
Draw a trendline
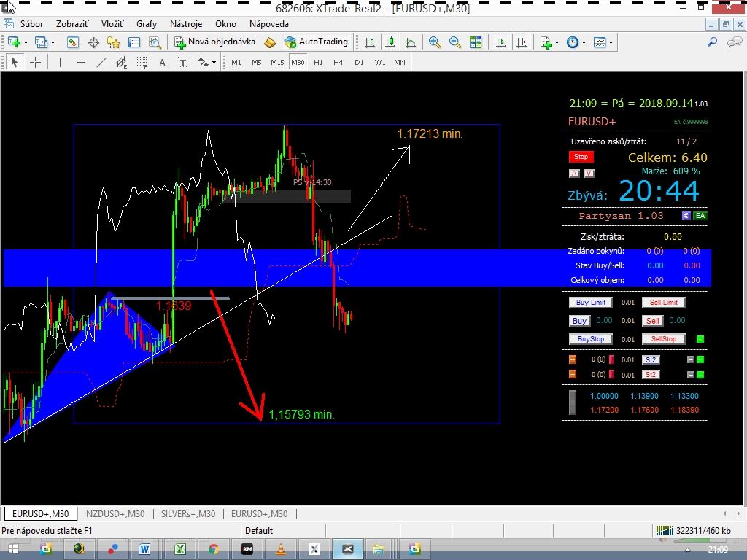click(x=101, y=62)
